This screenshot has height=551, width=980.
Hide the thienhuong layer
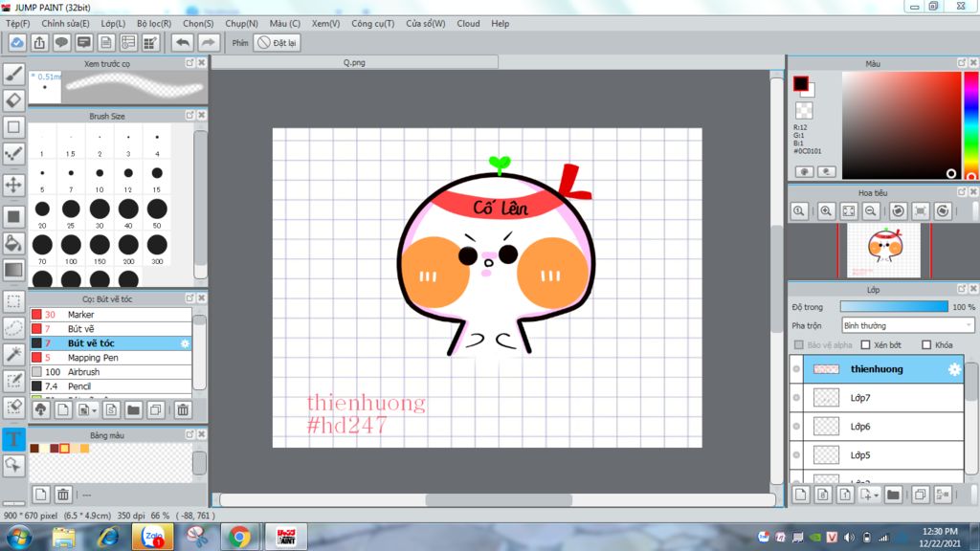[x=796, y=369]
